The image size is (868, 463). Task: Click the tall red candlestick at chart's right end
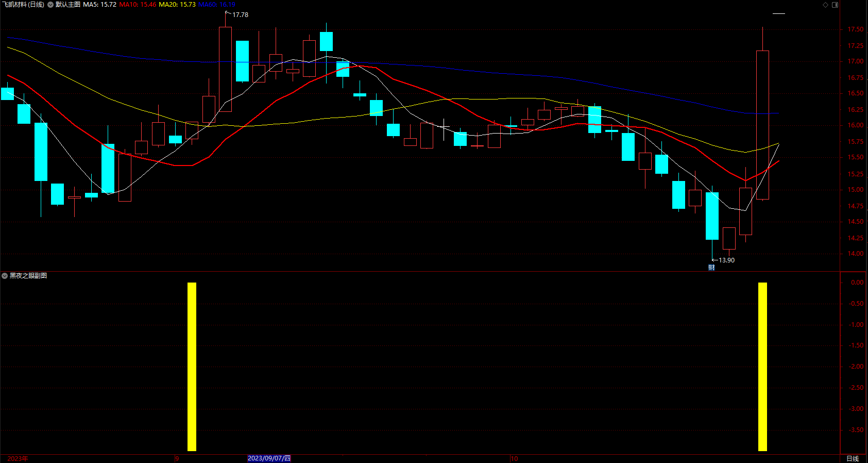coord(762,125)
